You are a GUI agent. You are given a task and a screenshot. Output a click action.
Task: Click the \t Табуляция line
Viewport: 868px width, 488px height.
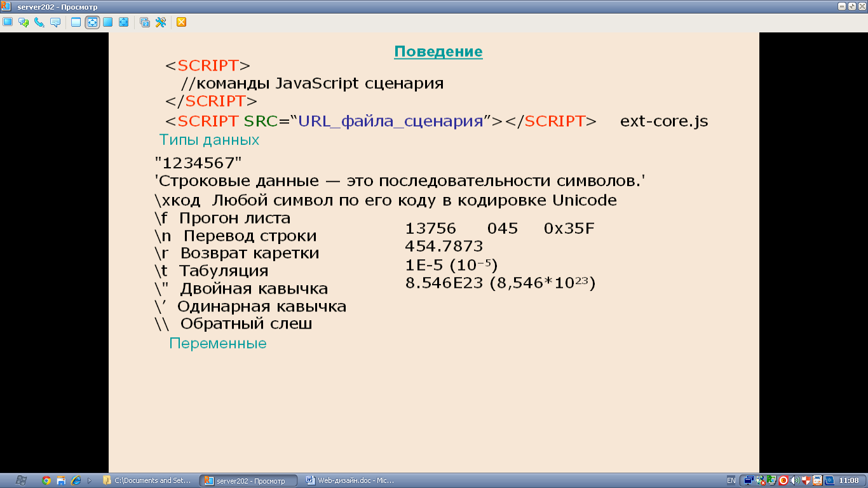(x=211, y=271)
